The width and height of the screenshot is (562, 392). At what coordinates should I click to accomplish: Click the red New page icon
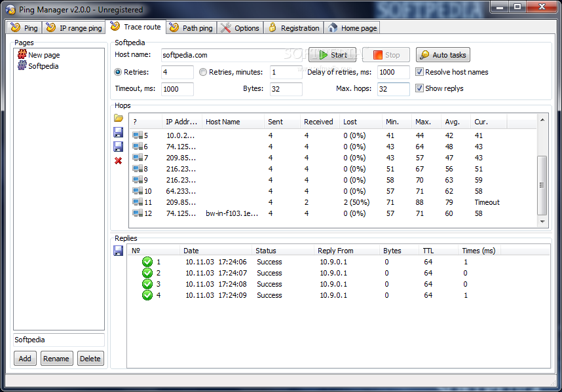point(22,54)
